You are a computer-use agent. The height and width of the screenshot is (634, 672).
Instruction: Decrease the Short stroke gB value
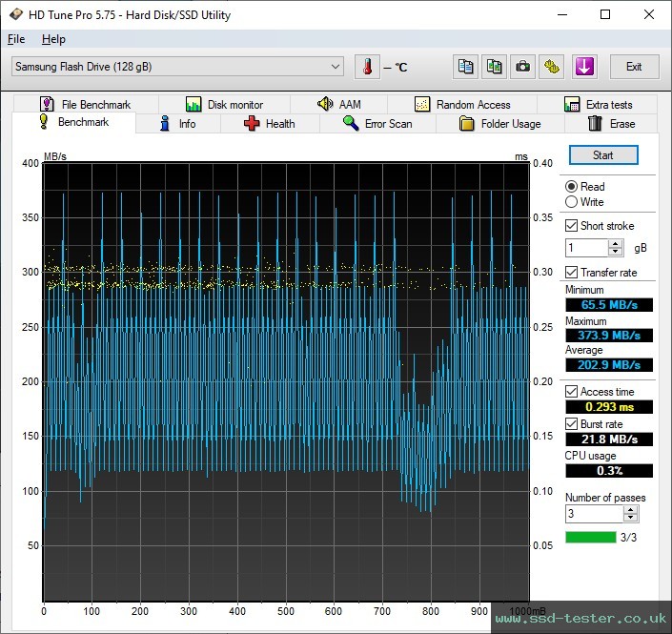[616, 252]
